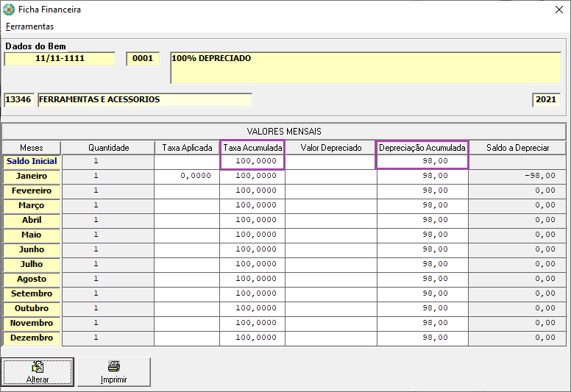The image size is (571, 392).
Task: Click the Imprimir printer icon
Action: click(x=113, y=366)
